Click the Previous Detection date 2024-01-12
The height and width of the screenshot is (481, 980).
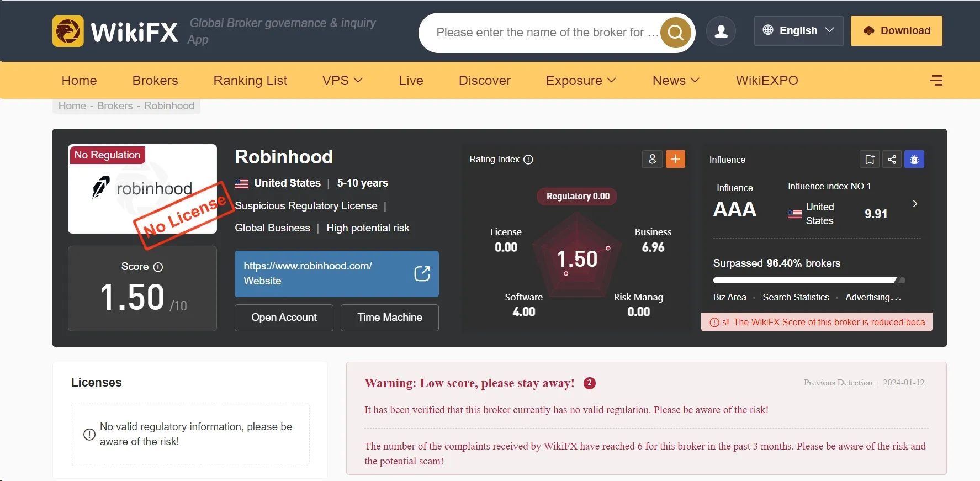[903, 383]
